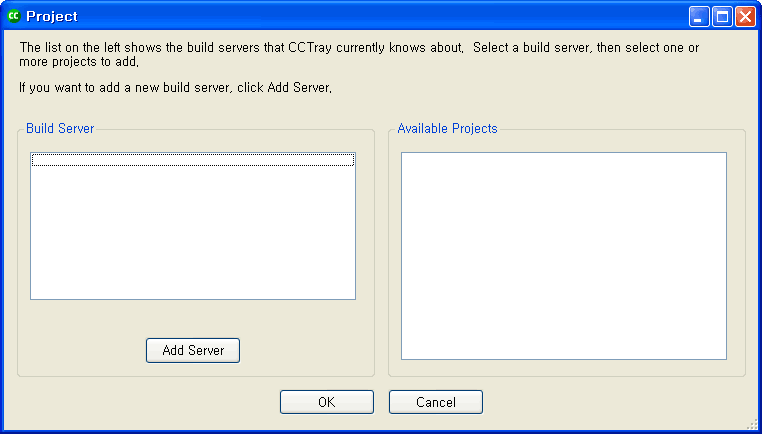Click the CCTray icon in the title bar

point(14,16)
